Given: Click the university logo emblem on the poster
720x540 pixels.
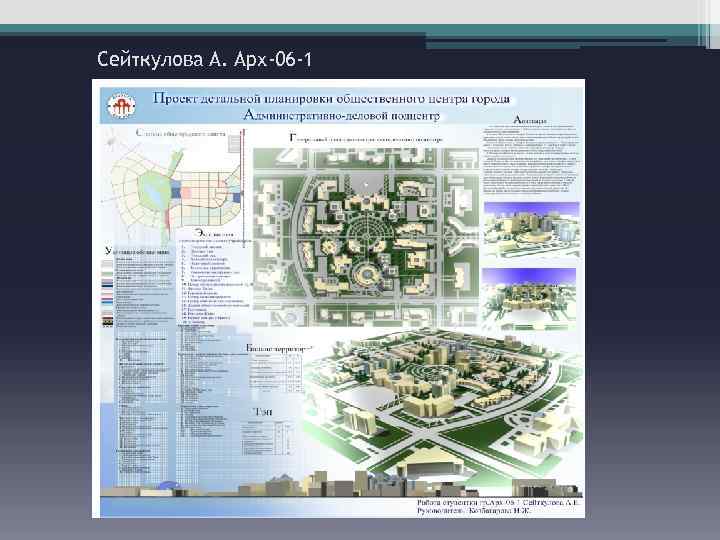Looking at the screenshot, I should point(121,105).
